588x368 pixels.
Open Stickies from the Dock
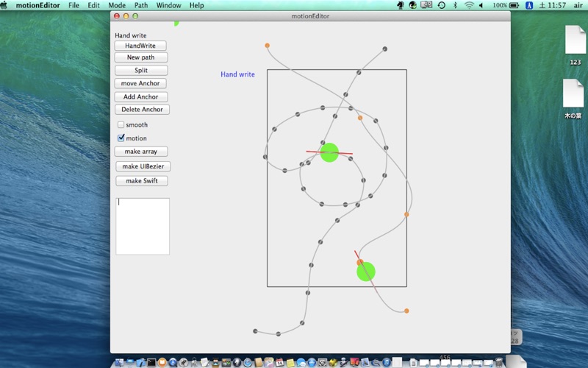(290, 363)
